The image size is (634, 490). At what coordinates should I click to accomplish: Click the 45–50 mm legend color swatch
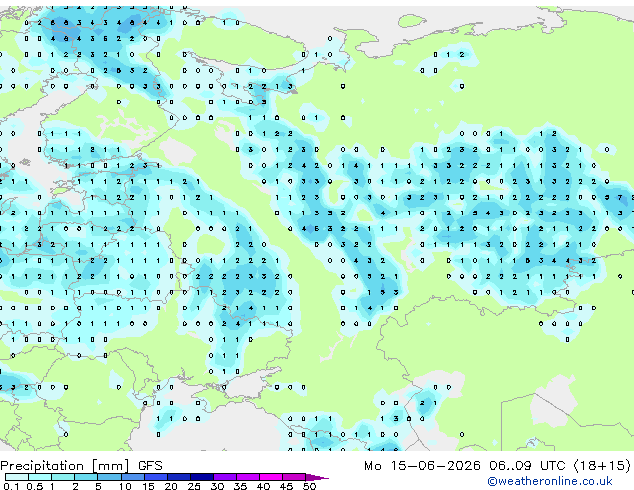click(x=294, y=477)
